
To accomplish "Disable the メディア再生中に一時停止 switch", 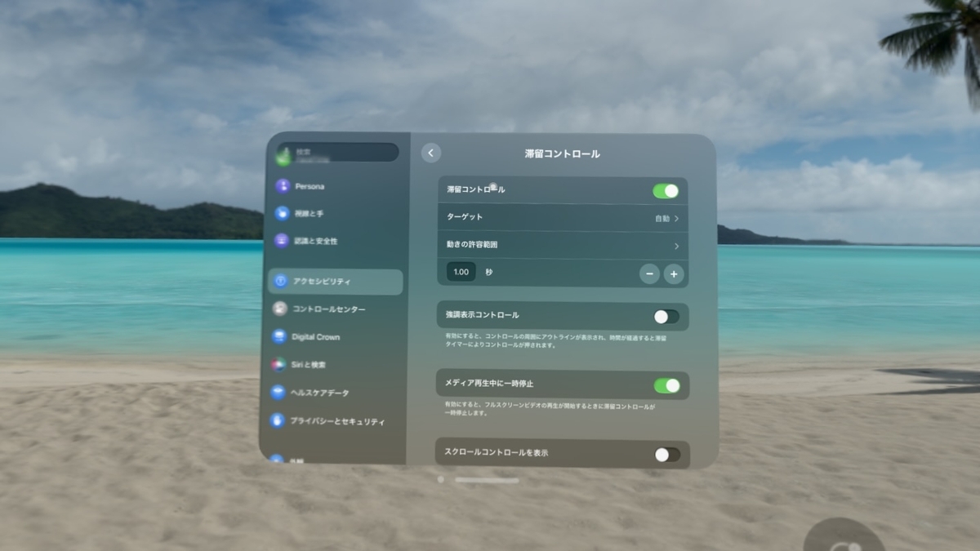I will [x=667, y=385].
